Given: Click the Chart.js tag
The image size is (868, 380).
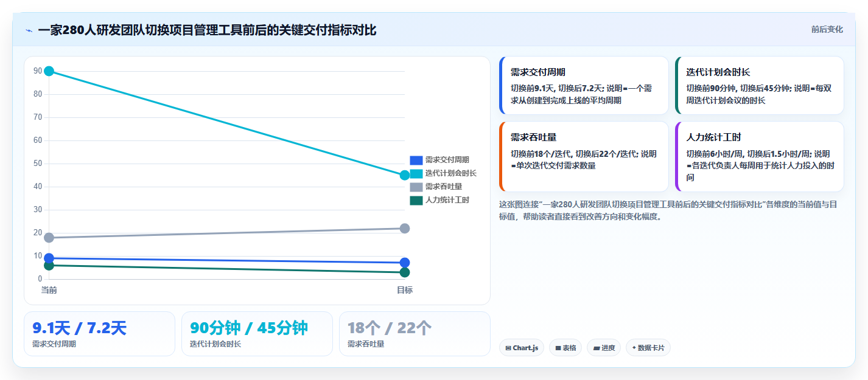Looking at the screenshot, I should coord(522,348).
